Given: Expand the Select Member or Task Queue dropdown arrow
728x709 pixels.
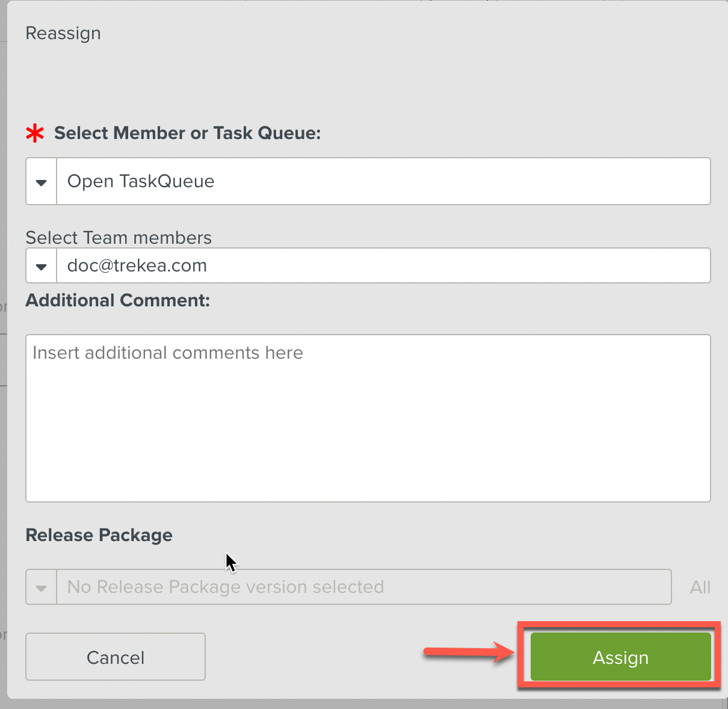Looking at the screenshot, I should tap(41, 182).
